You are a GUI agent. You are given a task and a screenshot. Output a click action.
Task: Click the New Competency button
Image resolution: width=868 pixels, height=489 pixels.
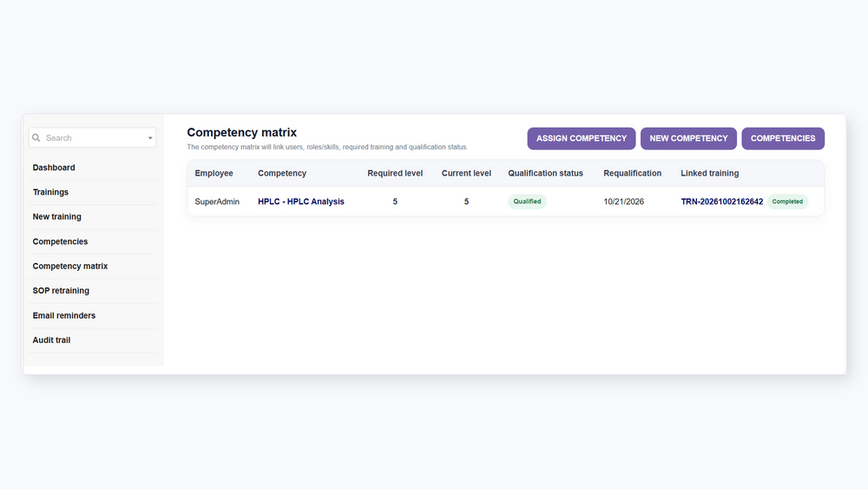(688, 138)
